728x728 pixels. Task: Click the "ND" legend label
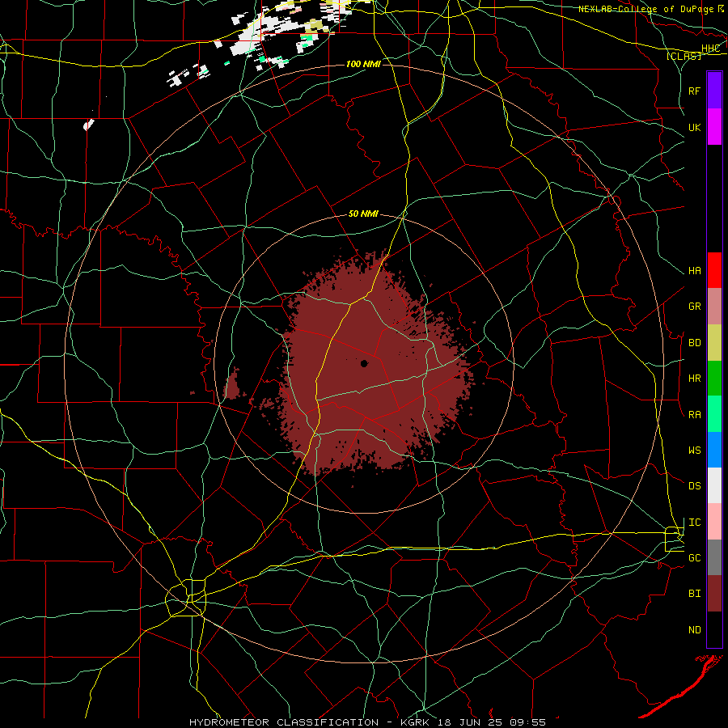694,630
